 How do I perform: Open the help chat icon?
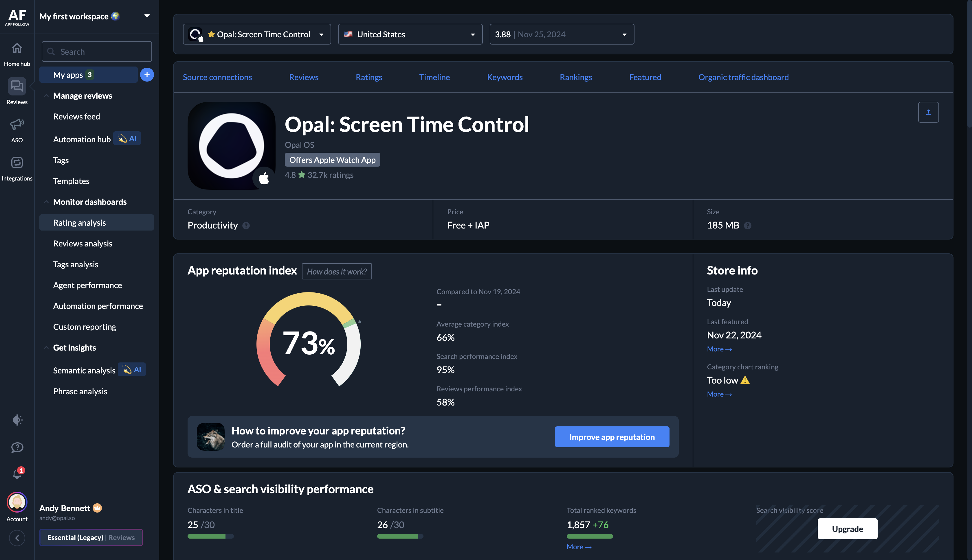coord(17,448)
